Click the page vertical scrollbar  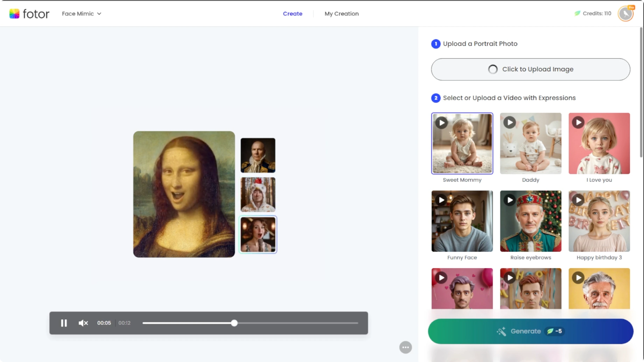point(641,93)
